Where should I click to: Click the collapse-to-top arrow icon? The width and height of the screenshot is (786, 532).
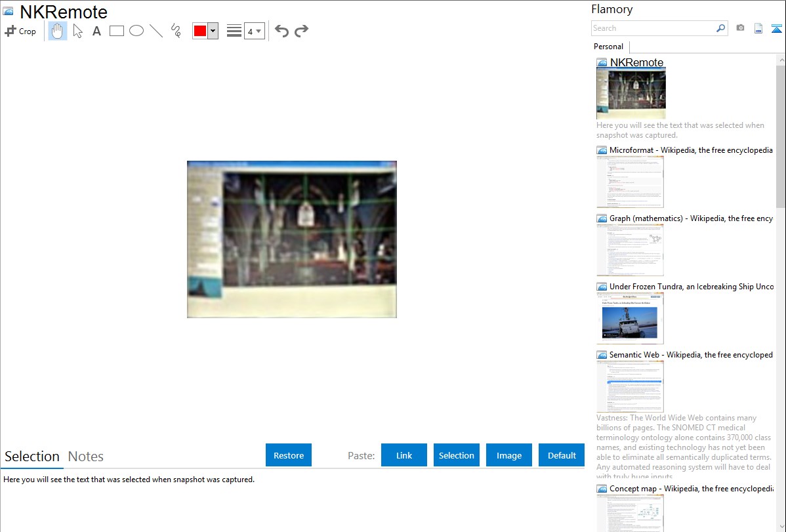tap(777, 28)
